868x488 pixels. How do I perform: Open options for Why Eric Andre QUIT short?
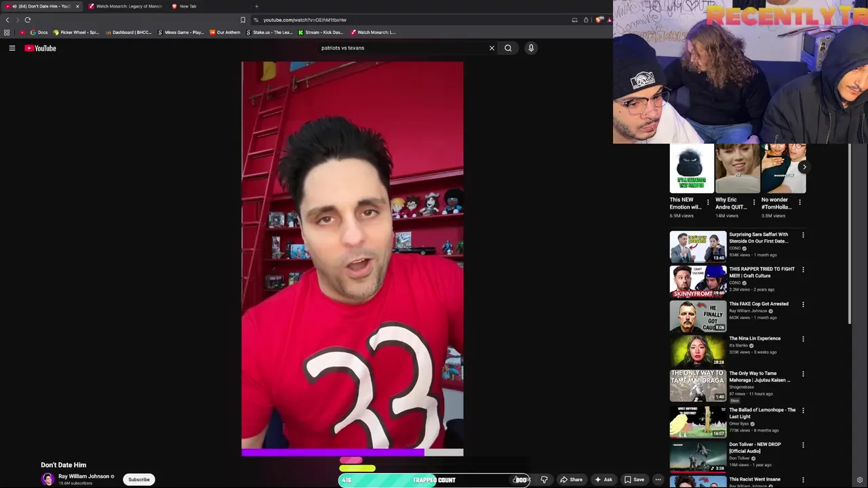(x=754, y=202)
